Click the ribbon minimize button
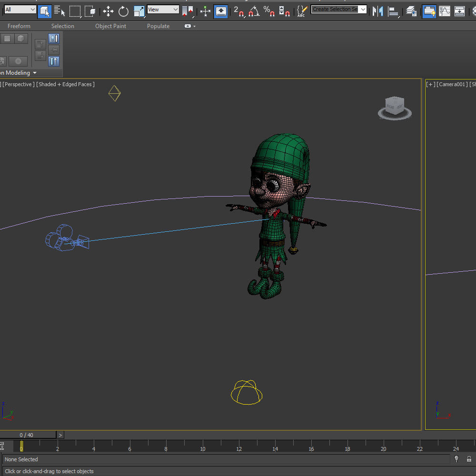The width and height of the screenshot is (476, 476). 188,26
